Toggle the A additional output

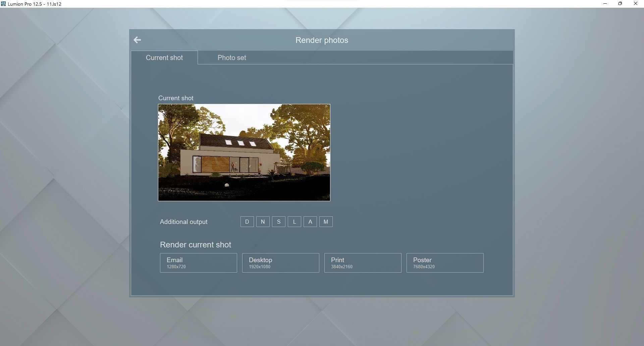pos(310,222)
